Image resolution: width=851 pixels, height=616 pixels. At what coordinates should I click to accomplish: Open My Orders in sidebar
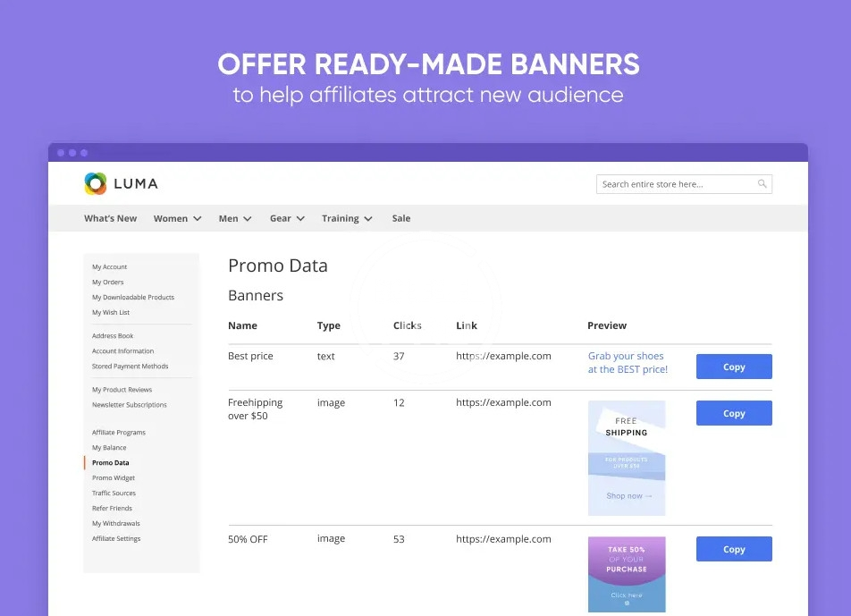[108, 282]
